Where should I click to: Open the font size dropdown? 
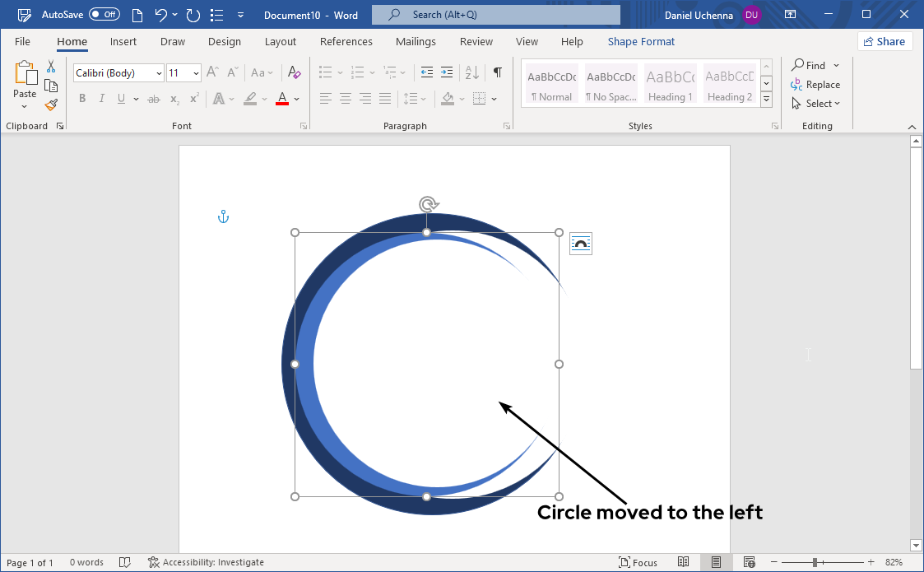pos(196,73)
